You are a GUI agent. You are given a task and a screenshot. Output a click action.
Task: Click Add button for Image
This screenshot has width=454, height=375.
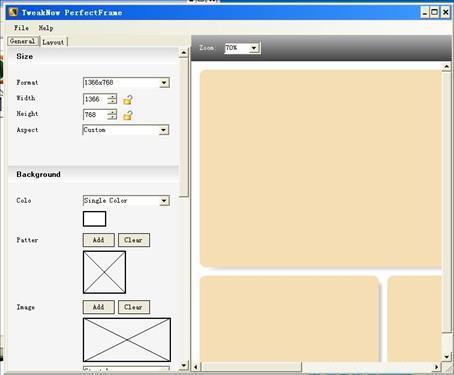tap(99, 307)
